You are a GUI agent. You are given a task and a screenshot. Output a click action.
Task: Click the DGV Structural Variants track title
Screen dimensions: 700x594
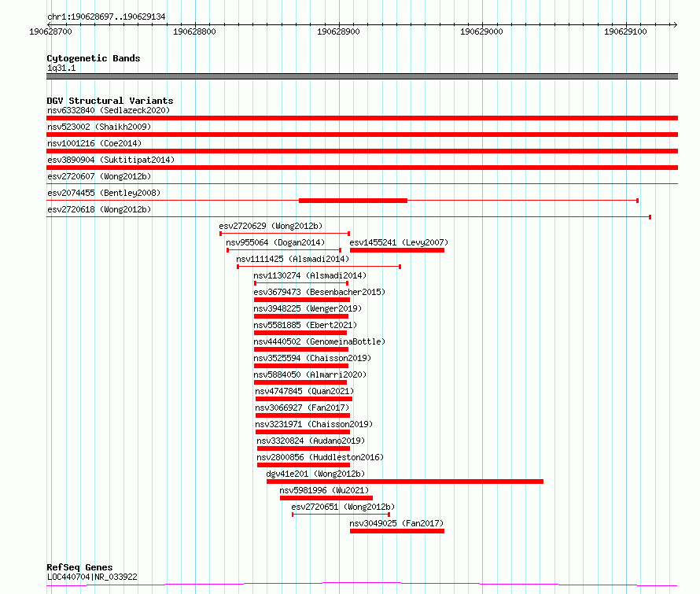pyautogui.click(x=110, y=101)
